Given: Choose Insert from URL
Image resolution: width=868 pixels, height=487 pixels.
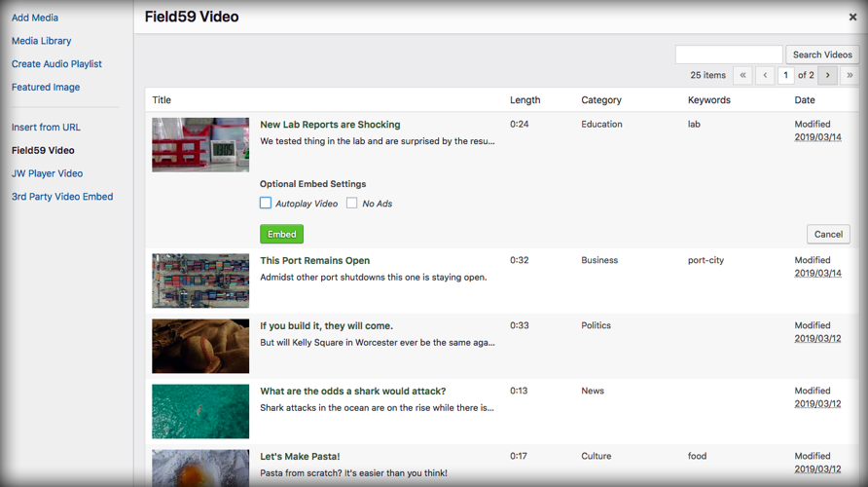Looking at the screenshot, I should tap(46, 128).
